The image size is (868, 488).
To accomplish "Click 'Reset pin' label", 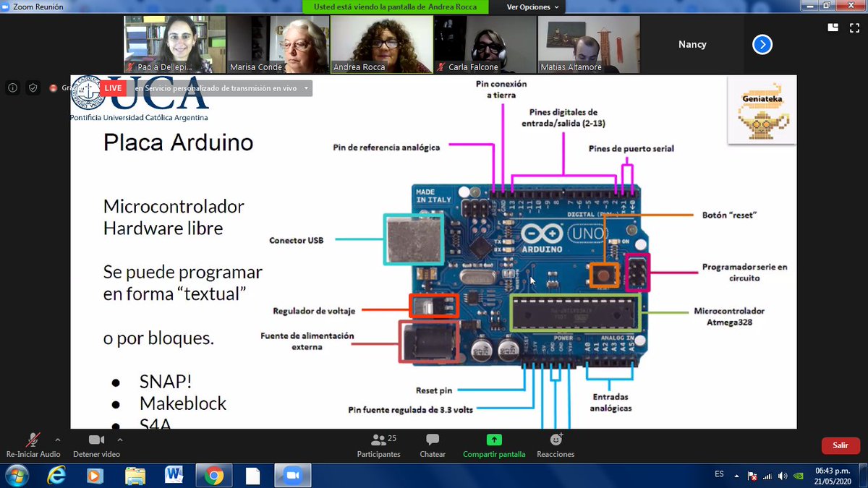I will (x=434, y=390).
